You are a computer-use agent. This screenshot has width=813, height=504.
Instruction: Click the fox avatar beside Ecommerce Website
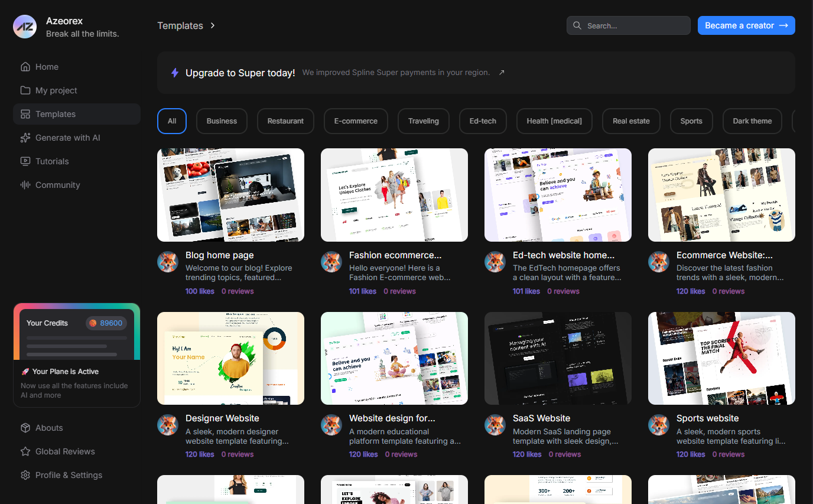(659, 262)
